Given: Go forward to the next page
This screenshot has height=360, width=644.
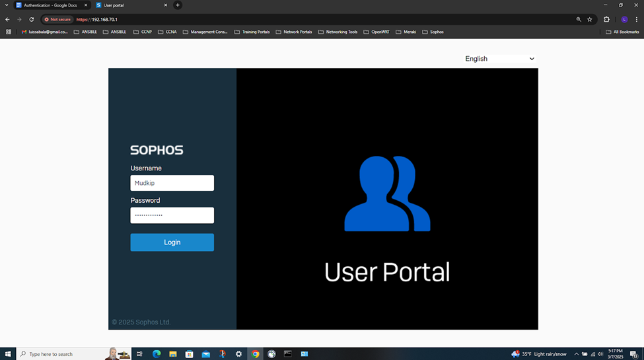Looking at the screenshot, I should click(x=19, y=19).
